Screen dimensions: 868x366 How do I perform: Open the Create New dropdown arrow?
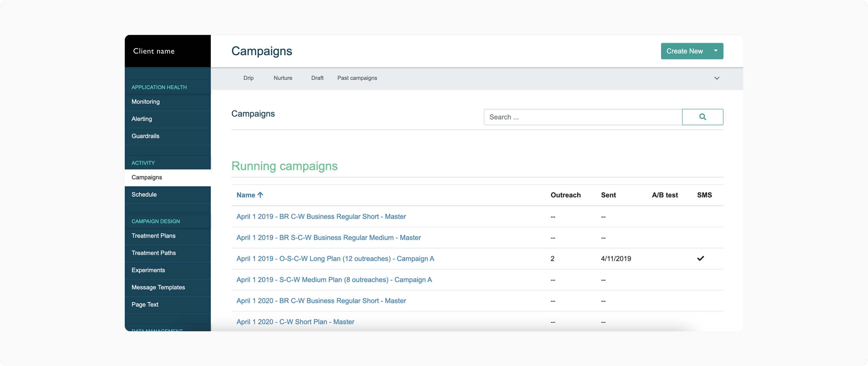(x=716, y=51)
